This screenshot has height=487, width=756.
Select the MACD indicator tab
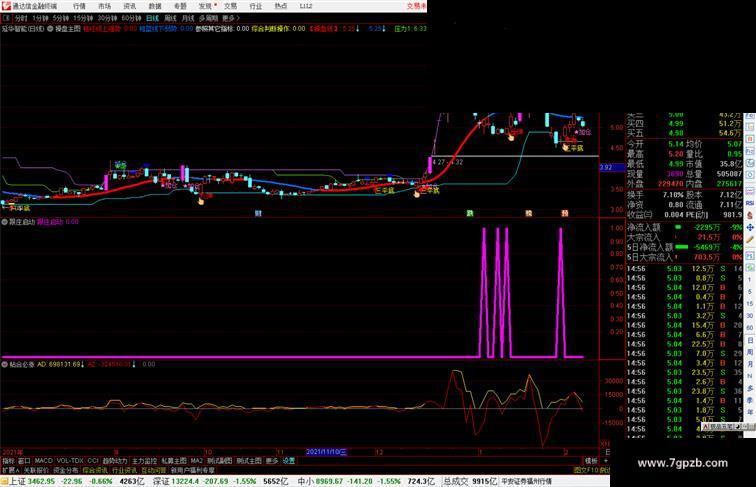tap(43, 461)
